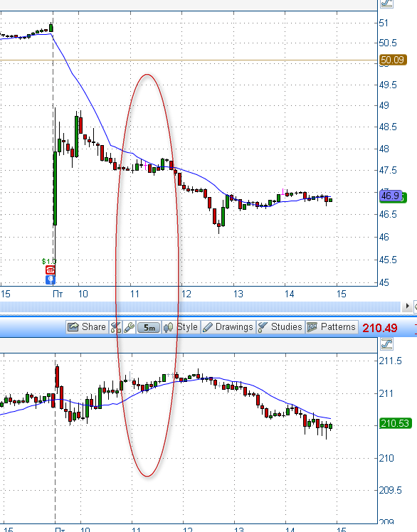417x532 pixels.
Task: Click the green $1.0 dividend label
Action: [x=48, y=261]
